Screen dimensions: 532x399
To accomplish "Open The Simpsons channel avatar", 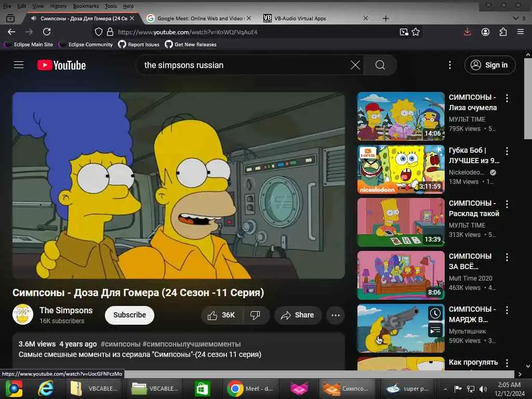I will (x=23, y=314).
